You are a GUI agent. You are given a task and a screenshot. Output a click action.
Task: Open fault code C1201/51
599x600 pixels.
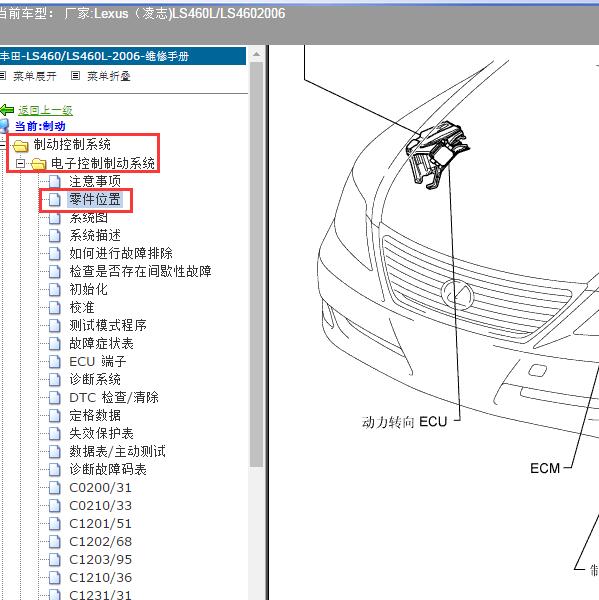coord(101,523)
